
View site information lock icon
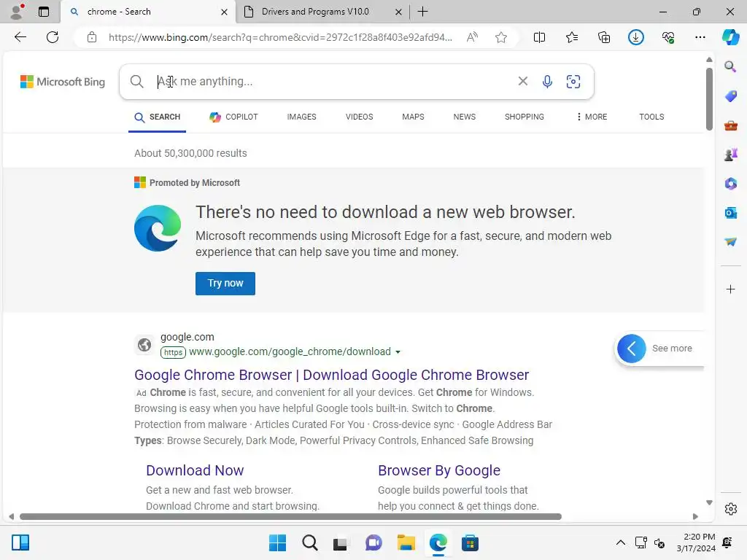click(x=92, y=37)
